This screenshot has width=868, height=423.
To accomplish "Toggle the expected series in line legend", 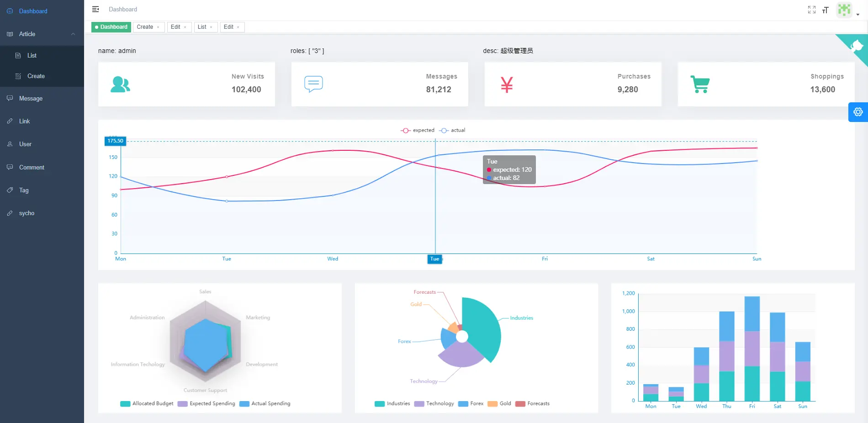I will pyautogui.click(x=418, y=130).
